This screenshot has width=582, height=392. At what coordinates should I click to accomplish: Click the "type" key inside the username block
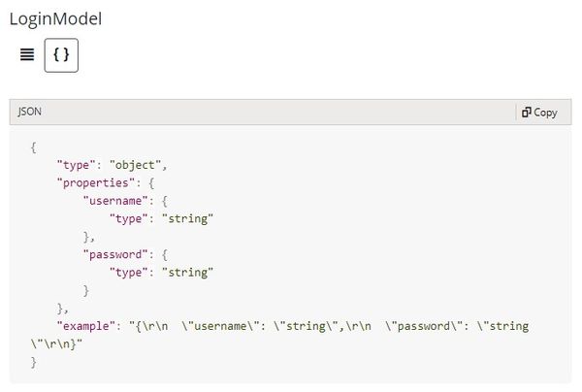coord(128,218)
